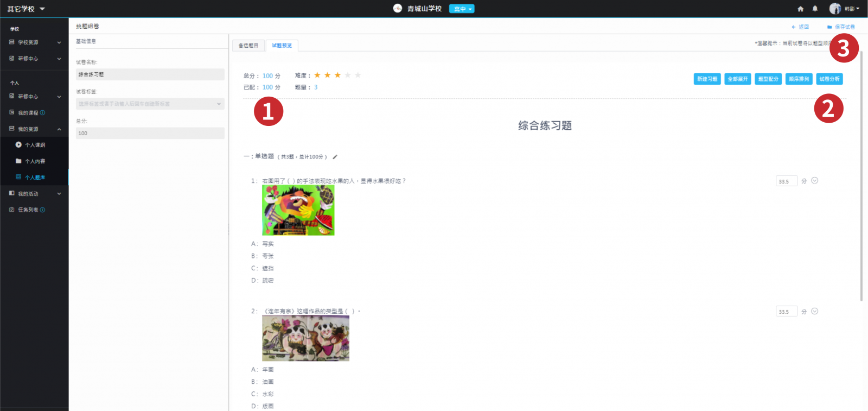Click the fruit painting thumbnail in question 1
Image resolution: width=868 pixels, height=411 pixels.
298,210
